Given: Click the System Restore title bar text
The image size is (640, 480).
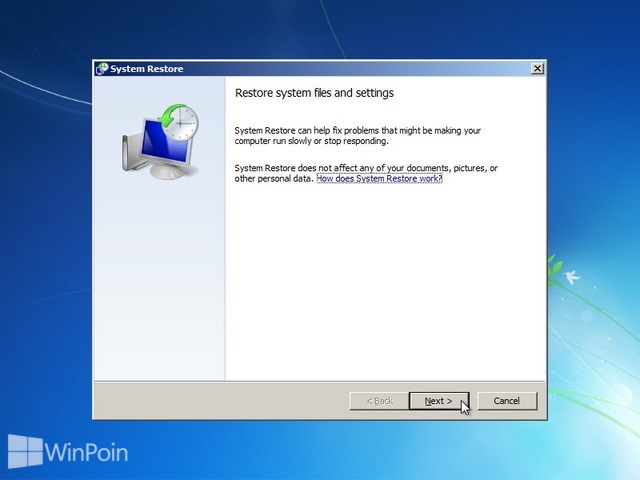Looking at the screenshot, I should pos(147,69).
